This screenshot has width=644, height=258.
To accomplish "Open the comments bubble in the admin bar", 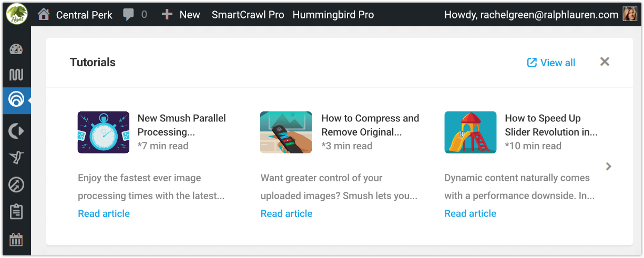I will [x=135, y=15].
